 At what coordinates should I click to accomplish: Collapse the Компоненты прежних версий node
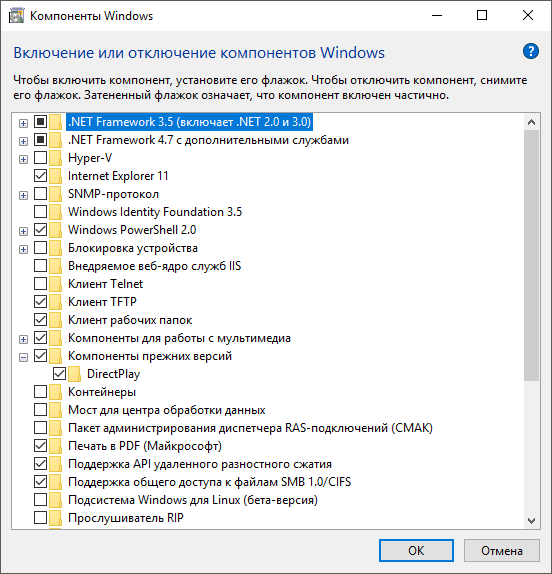pyautogui.click(x=23, y=357)
